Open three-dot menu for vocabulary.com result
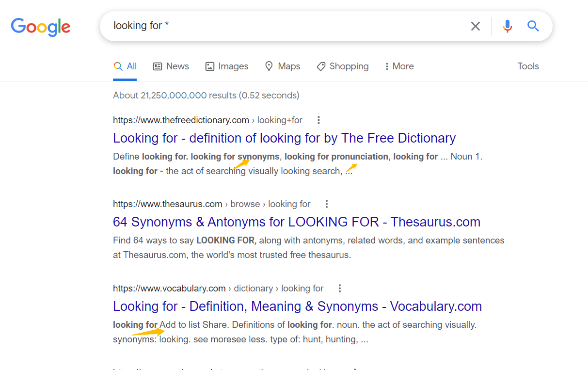Image resolution: width=588 pixels, height=370 pixels. (340, 288)
